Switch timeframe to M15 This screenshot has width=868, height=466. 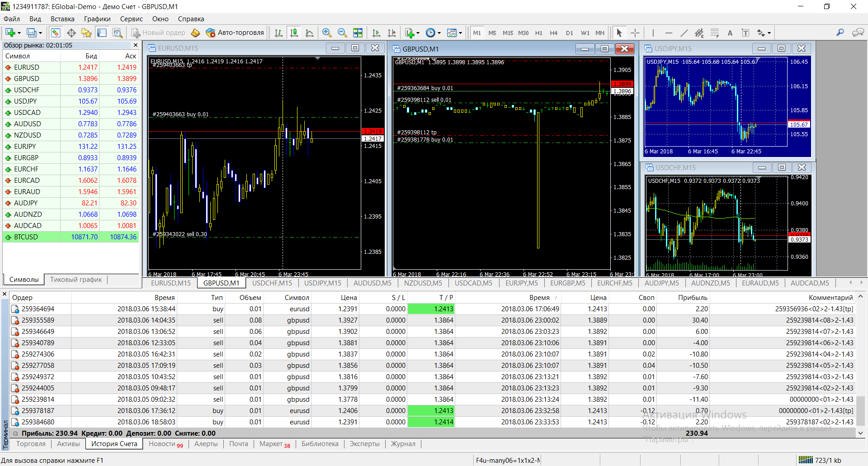[508, 33]
